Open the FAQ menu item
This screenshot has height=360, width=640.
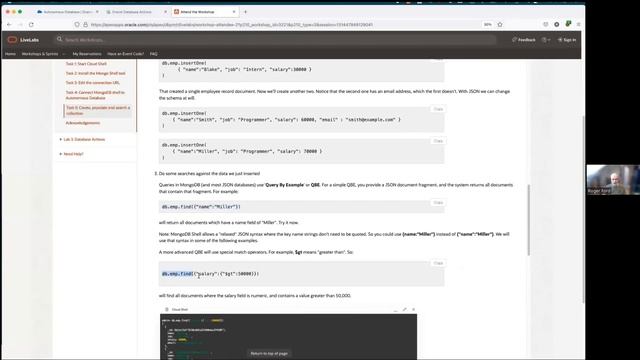tap(153, 54)
